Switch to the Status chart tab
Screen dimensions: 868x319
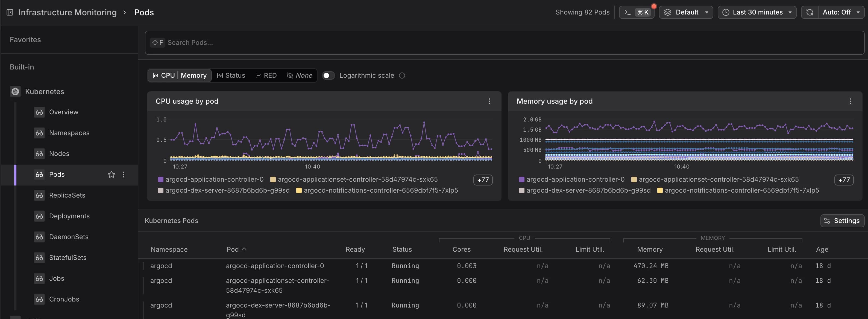pyautogui.click(x=231, y=76)
